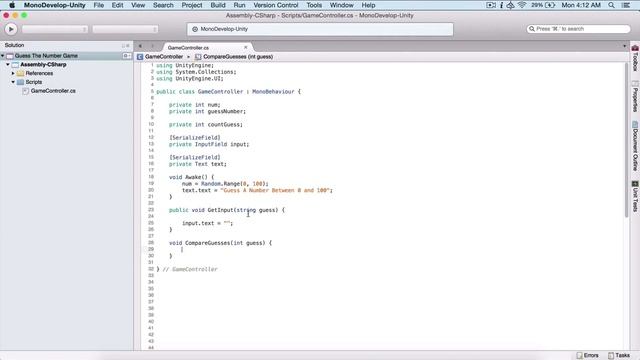Viewport: 640px width, 360px height.
Task: Click the 'void Awake()' line
Action: click(x=191, y=177)
